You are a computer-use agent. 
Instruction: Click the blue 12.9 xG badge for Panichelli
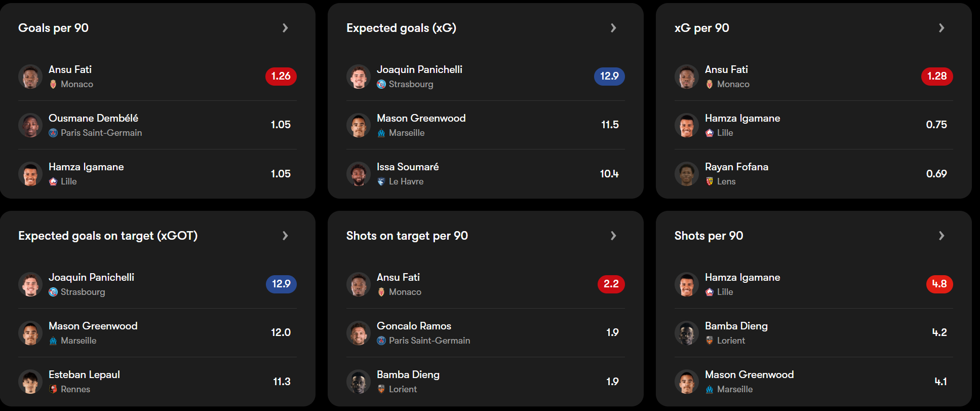(x=609, y=76)
